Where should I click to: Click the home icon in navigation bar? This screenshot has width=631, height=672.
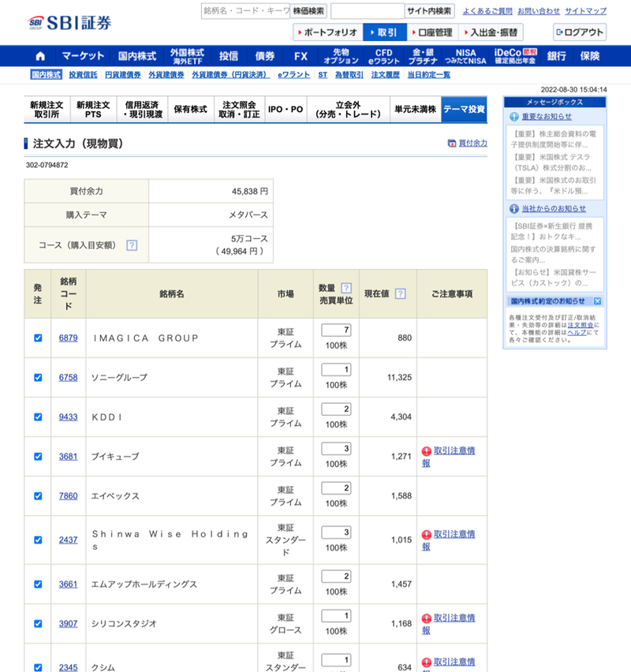pyautogui.click(x=40, y=56)
